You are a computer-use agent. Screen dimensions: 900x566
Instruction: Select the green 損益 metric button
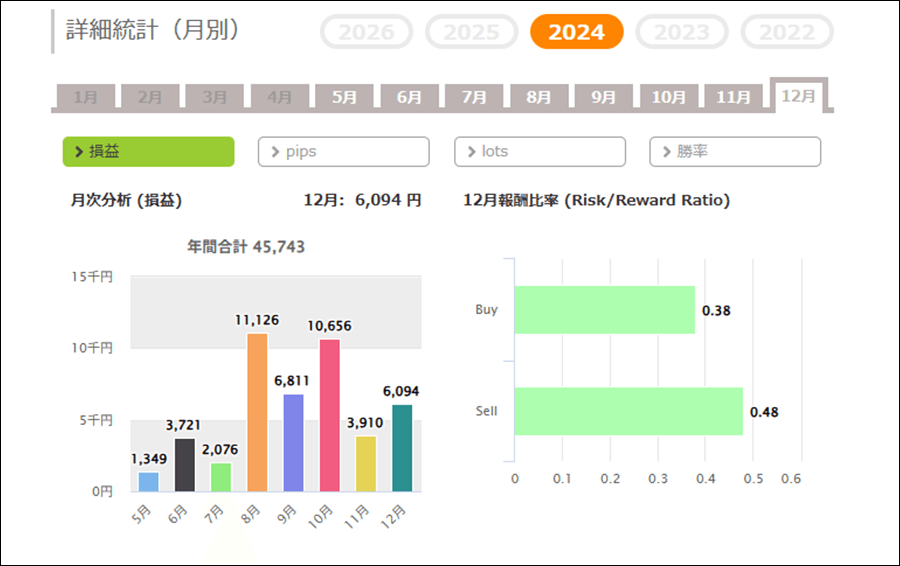148,152
